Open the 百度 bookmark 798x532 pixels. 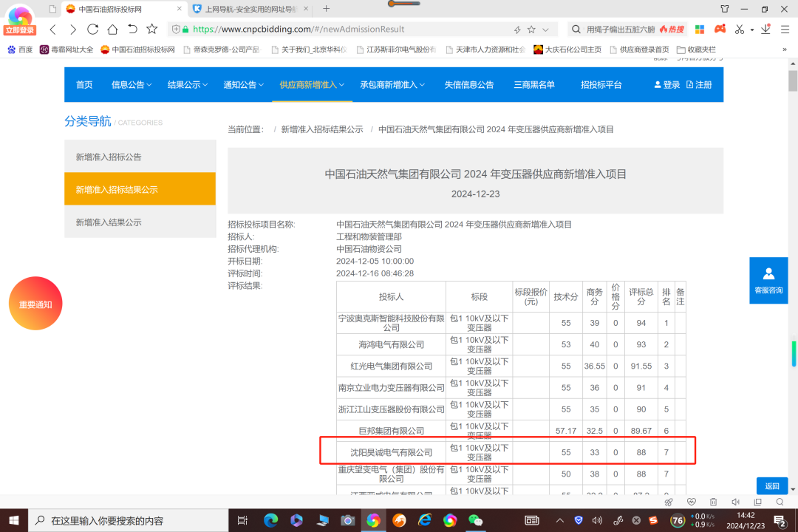pyautogui.click(x=20, y=50)
